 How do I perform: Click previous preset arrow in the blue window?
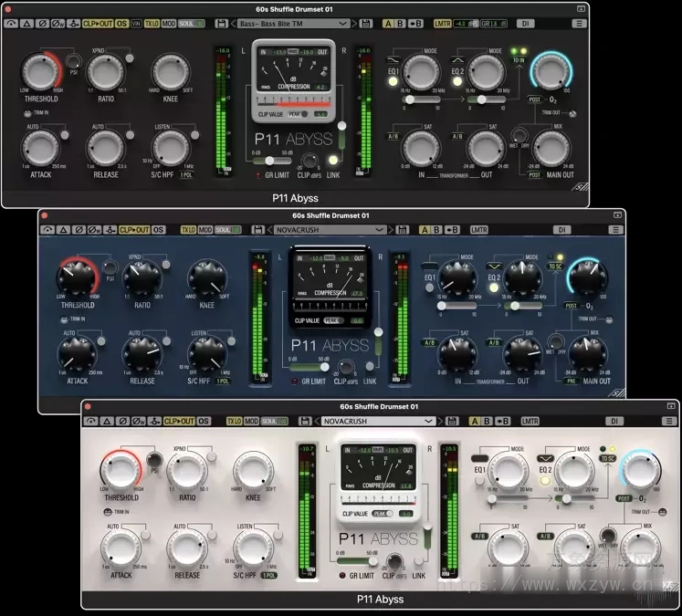(x=269, y=230)
